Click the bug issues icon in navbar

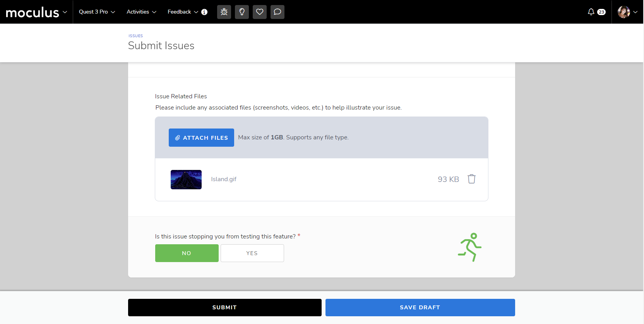point(224,12)
